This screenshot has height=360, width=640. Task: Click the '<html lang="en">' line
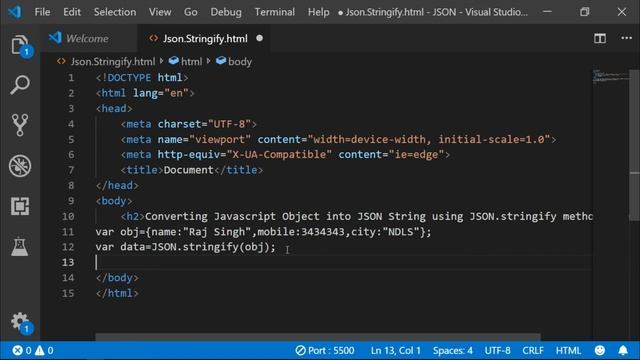(x=145, y=93)
